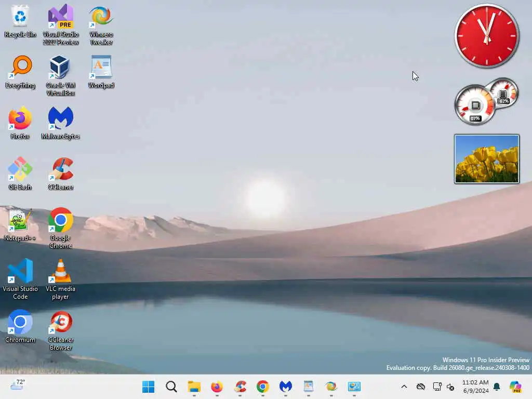Viewport: 532px width, 399px height.
Task: Select the Winaero Tweaker desktop shortcut
Action: 101,25
